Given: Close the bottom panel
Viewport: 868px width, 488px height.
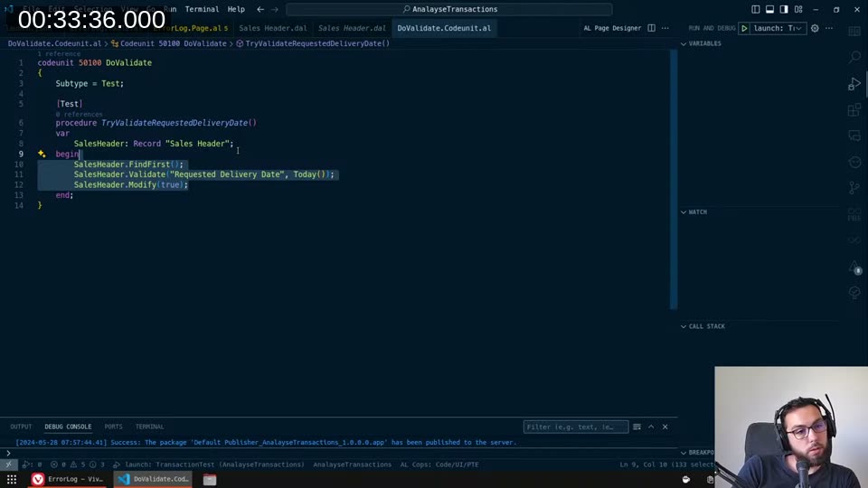Looking at the screenshot, I should point(665,427).
